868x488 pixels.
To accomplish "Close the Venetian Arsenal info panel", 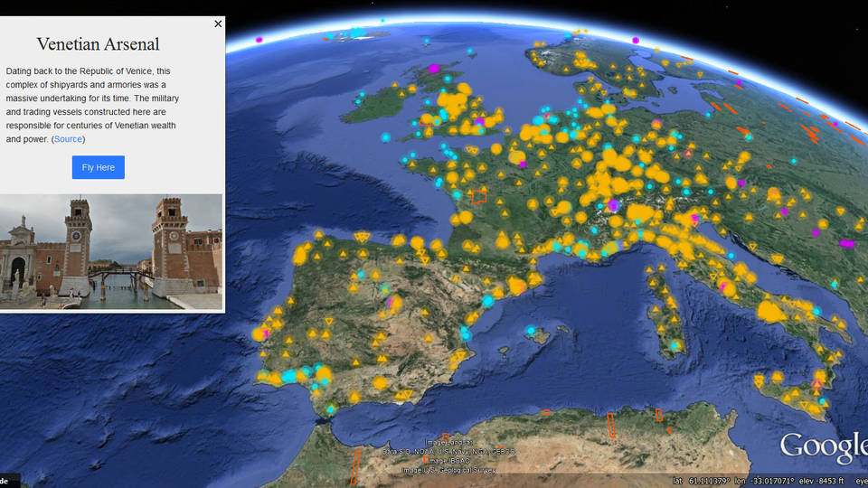I will [x=218, y=24].
